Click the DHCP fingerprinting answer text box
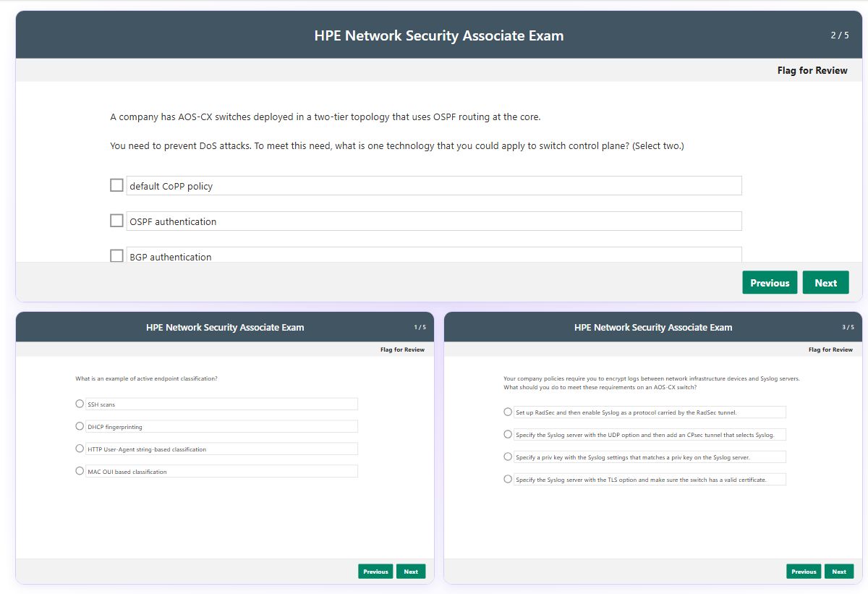Viewport: 868px width, 594px height. tap(221, 427)
